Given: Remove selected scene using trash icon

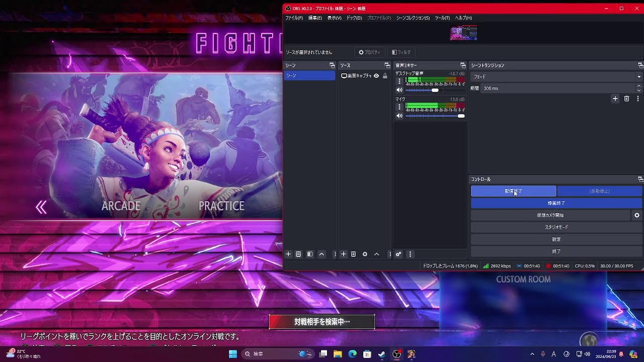Looking at the screenshot, I should [298, 254].
